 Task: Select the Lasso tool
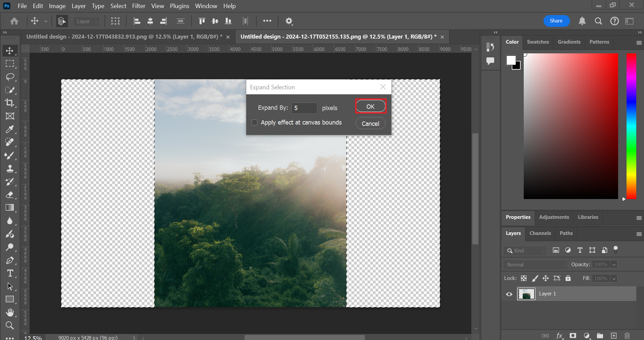pos(10,77)
